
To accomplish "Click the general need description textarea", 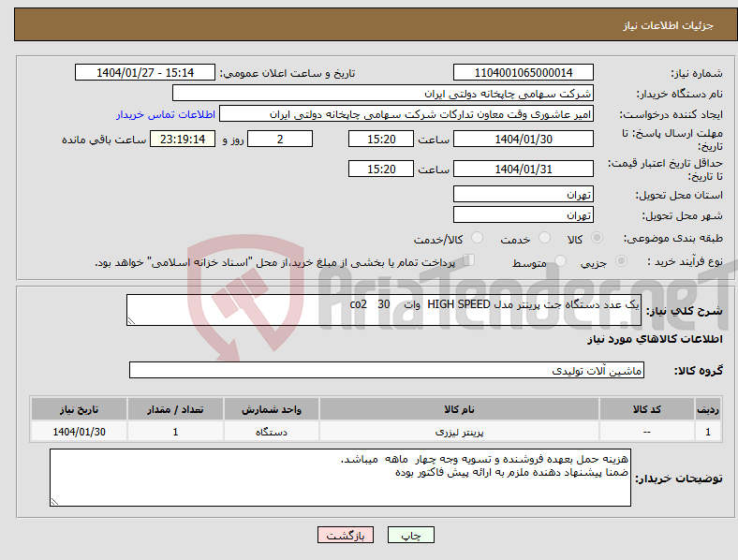I will pyautogui.click(x=384, y=310).
